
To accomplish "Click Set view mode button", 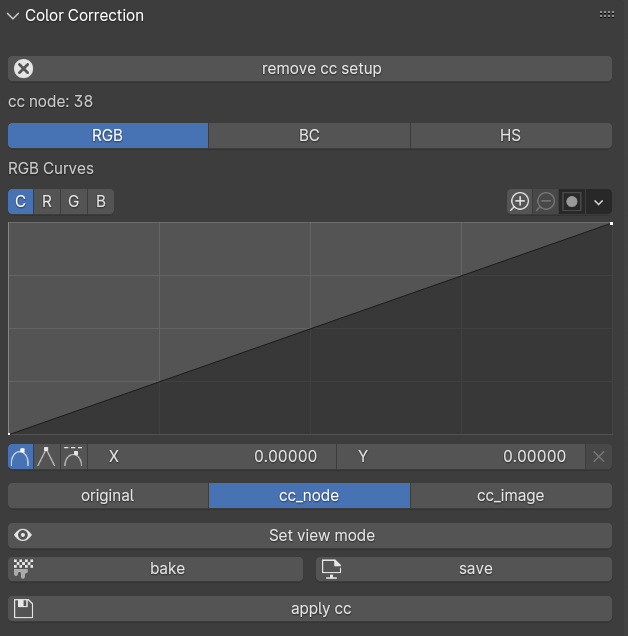I will click(310, 535).
